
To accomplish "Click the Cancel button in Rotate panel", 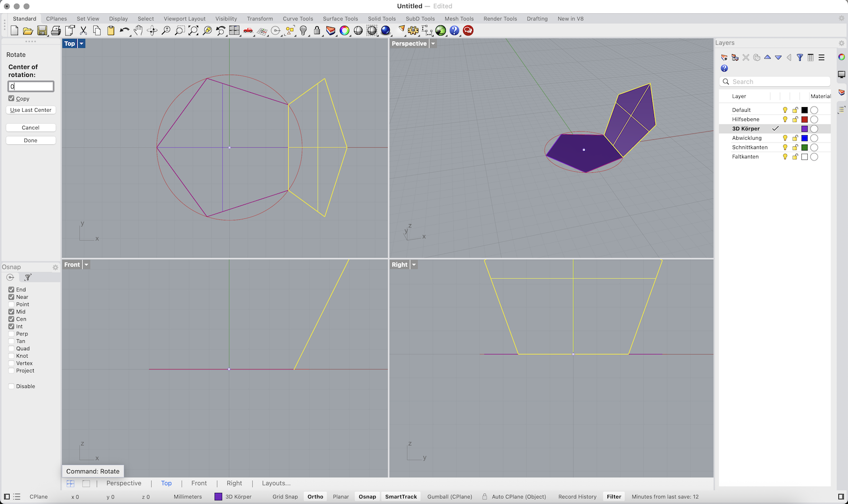I will [31, 128].
